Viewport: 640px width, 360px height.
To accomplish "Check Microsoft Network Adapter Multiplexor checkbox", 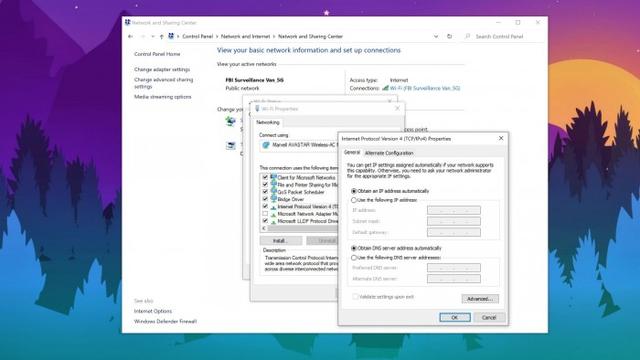I will [x=265, y=214].
